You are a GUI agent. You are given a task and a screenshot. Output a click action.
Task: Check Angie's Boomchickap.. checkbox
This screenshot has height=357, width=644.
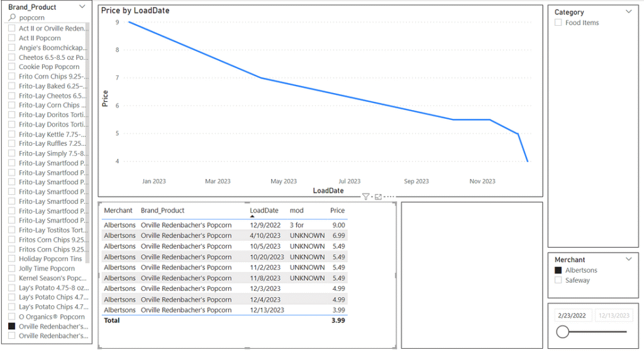11,48
